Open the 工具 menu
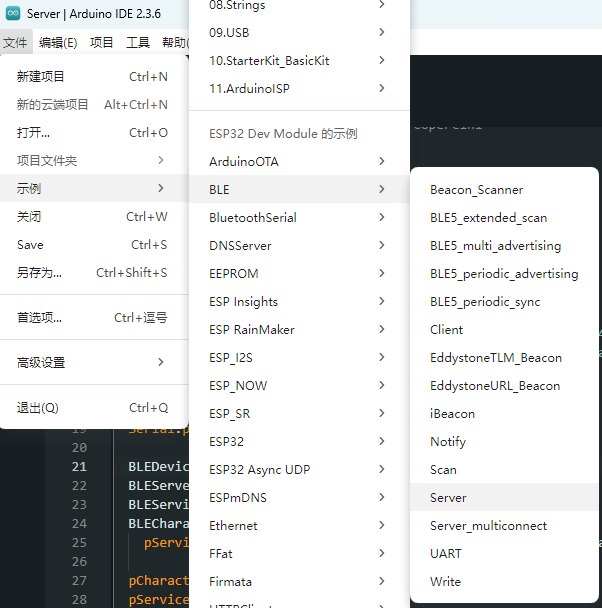602x608 pixels. 138,42
